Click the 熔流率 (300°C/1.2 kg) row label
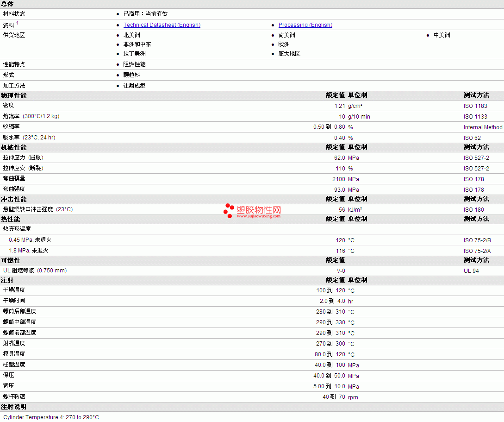This screenshot has height=422, width=504. (31, 116)
